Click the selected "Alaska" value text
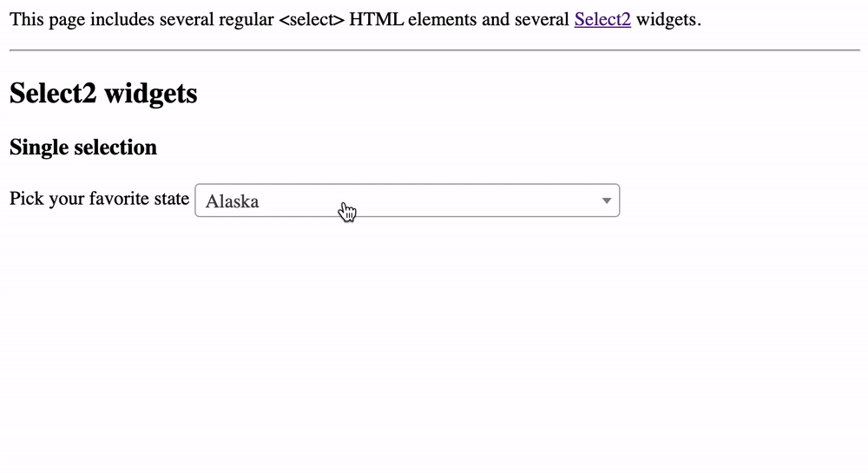 tap(233, 201)
